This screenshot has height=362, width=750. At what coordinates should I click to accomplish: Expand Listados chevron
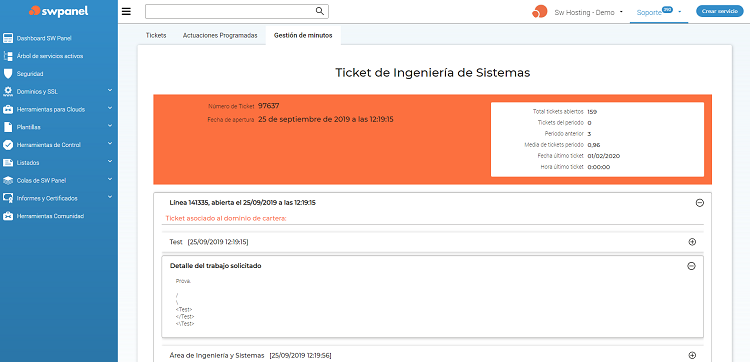click(x=110, y=162)
